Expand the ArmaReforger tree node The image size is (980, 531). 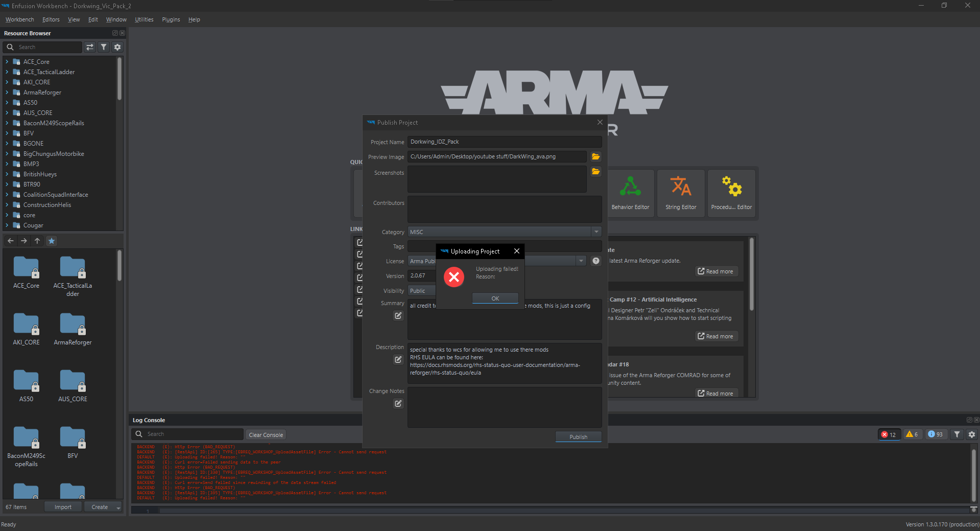pyautogui.click(x=7, y=93)
